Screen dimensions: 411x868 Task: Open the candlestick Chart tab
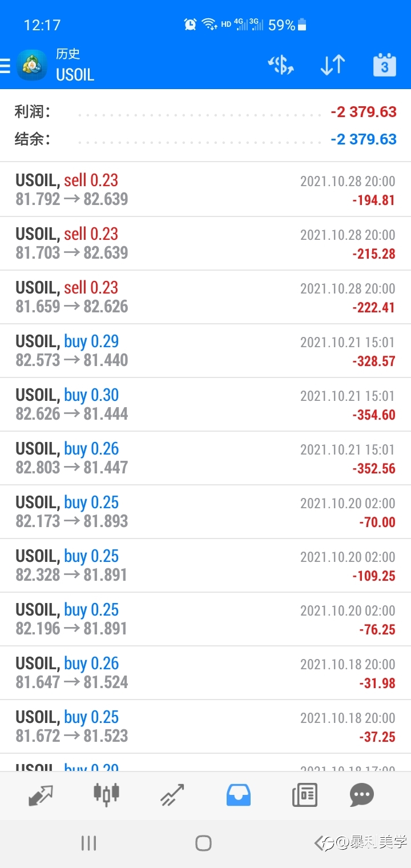pyautogui.click(x=106, y=794)
